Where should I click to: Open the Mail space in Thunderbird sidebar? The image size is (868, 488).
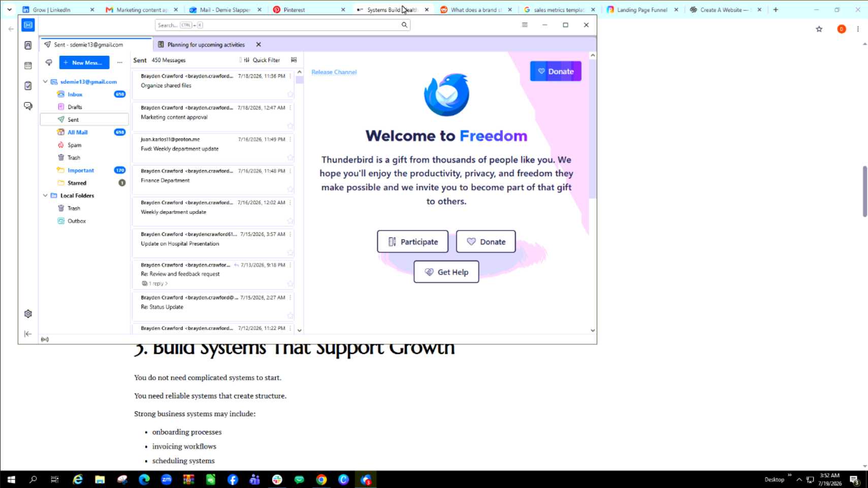28,25
